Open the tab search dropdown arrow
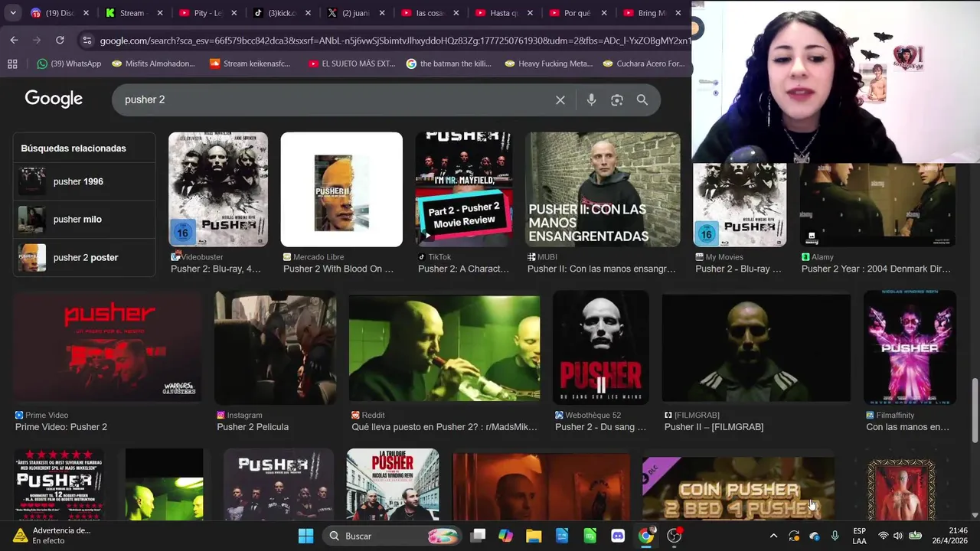The height and width of the screenshot is (551, 980). click(13, 13)
